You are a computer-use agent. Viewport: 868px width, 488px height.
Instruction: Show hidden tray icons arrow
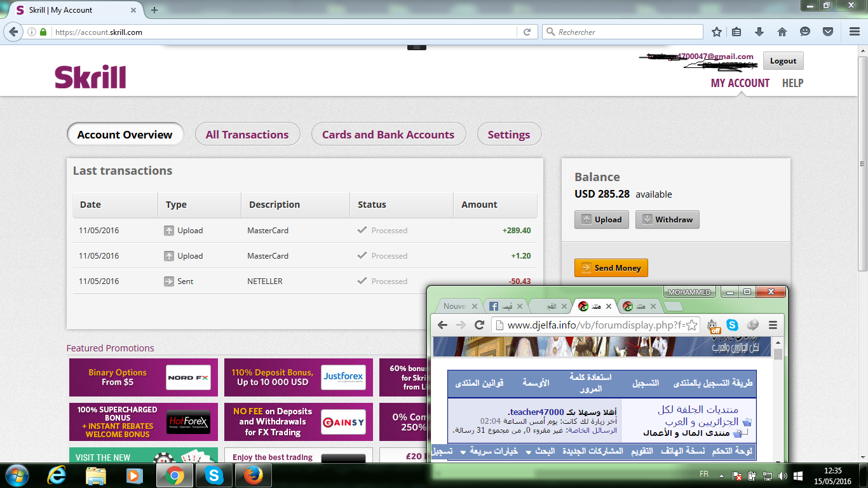pyautogui.click(x=722, y=475)
